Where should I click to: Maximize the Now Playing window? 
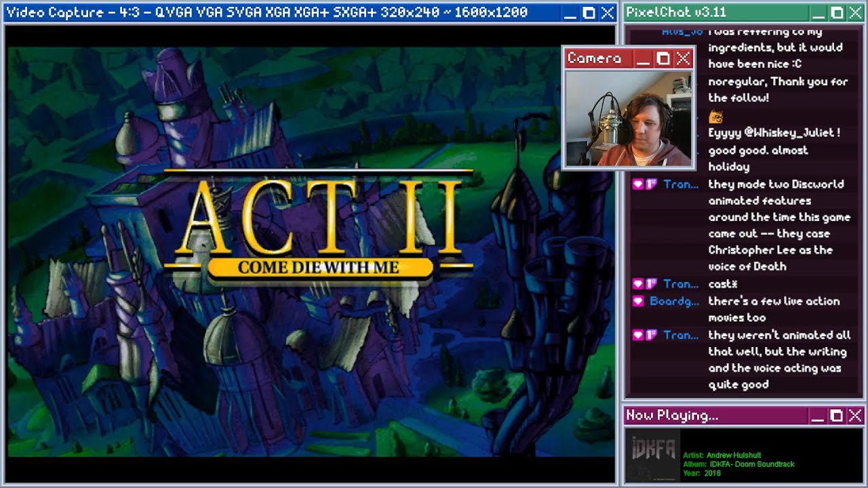[837, 415]
